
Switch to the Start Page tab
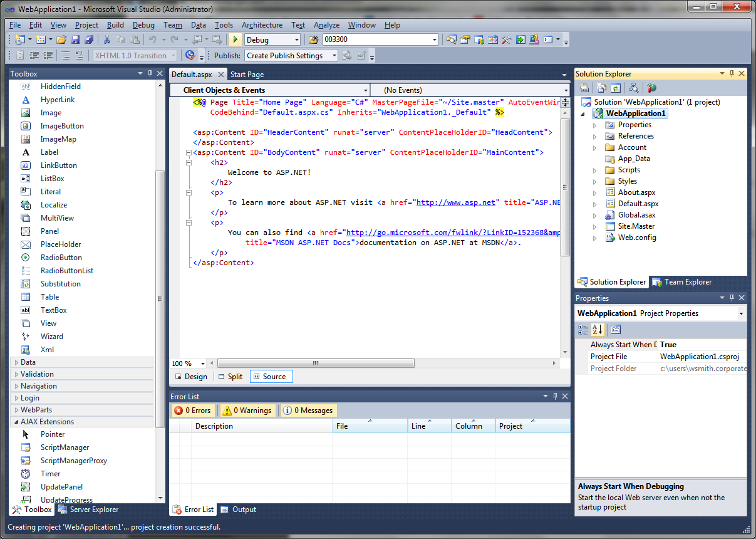[247, 75]
